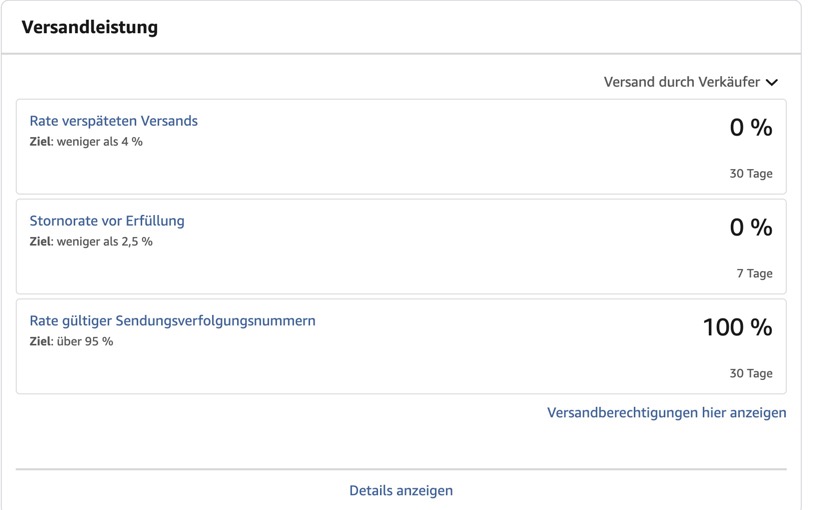Click 30 Tage under late shipment rate
This screenshot has width=815, height=510.
[x=751, y=174]
